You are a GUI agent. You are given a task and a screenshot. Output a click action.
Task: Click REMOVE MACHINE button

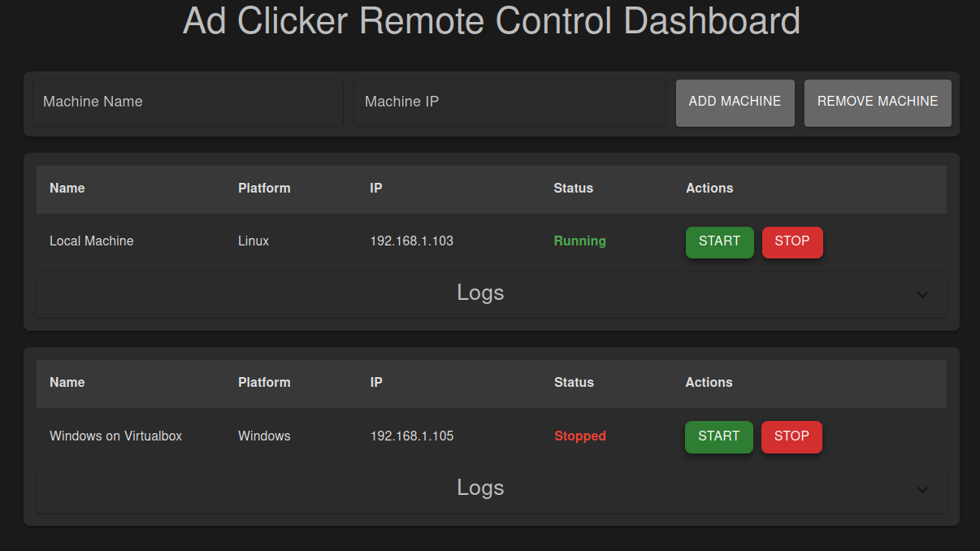(878, 102)
